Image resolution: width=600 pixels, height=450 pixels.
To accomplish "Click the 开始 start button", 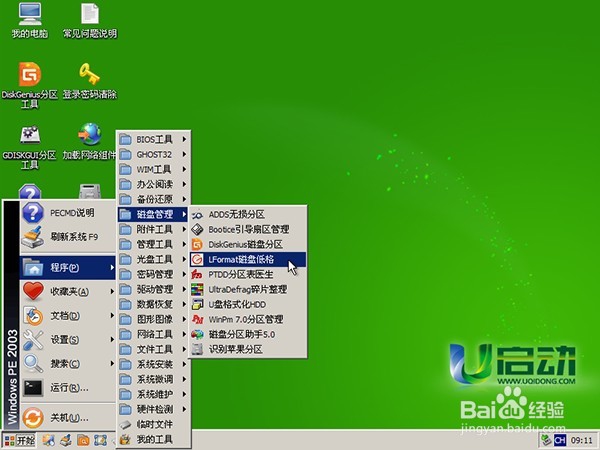I will click(20, 440).
